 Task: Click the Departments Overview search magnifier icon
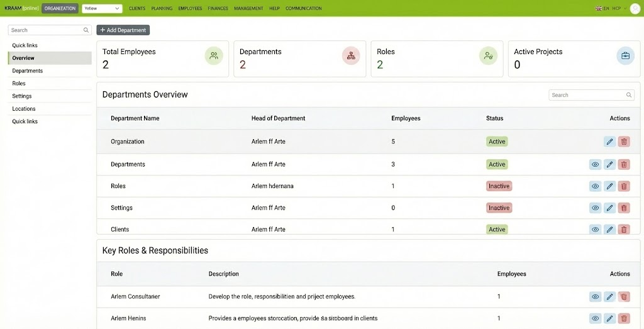point(629,95)
